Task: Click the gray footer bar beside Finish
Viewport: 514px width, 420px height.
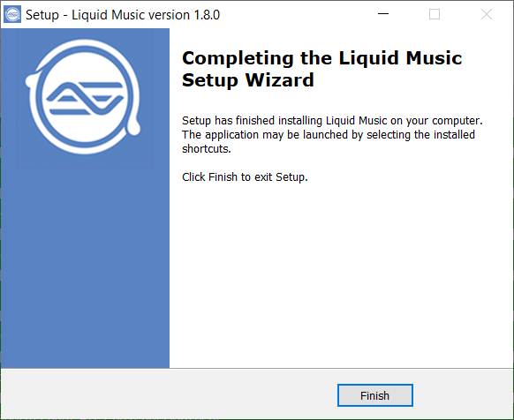Action: 169,394
